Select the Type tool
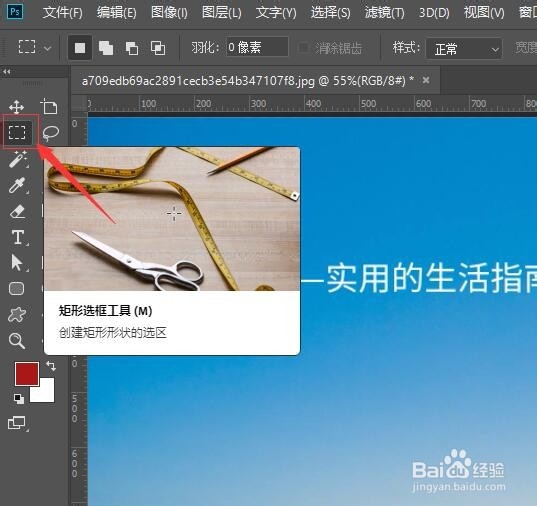Image resolution: width=537 pixels, height=506 pixels. click(18, 237)
